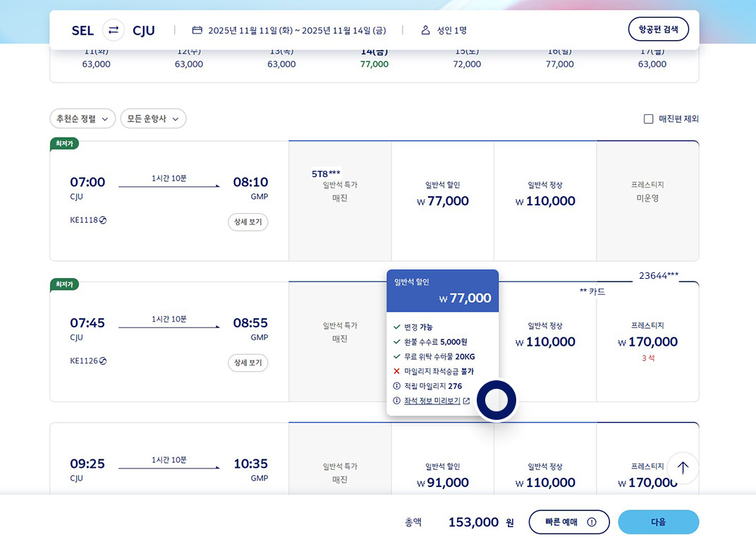Image resolution: width=756 pixels, height=549 pixels.
Task: Choose 프레스티지 170,000 fare for the 07:45 flight
Action: 647,342
